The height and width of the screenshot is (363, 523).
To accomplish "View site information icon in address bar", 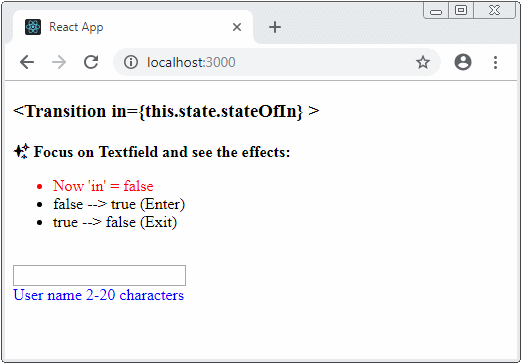I will [131, 62].
